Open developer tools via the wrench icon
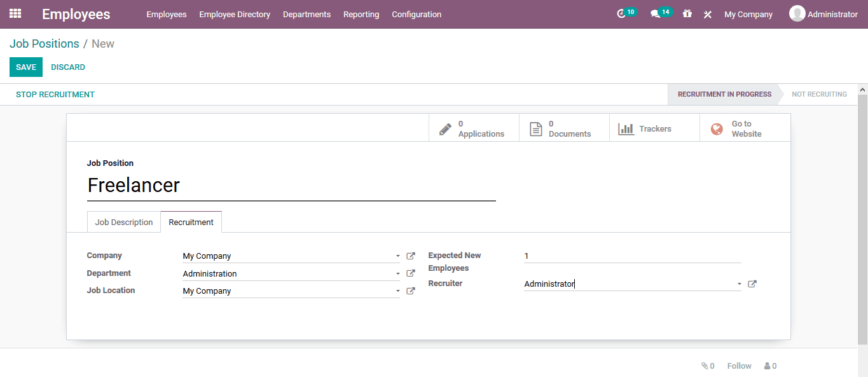Viewport: 868px width, 377px height. tap(707, 14)
